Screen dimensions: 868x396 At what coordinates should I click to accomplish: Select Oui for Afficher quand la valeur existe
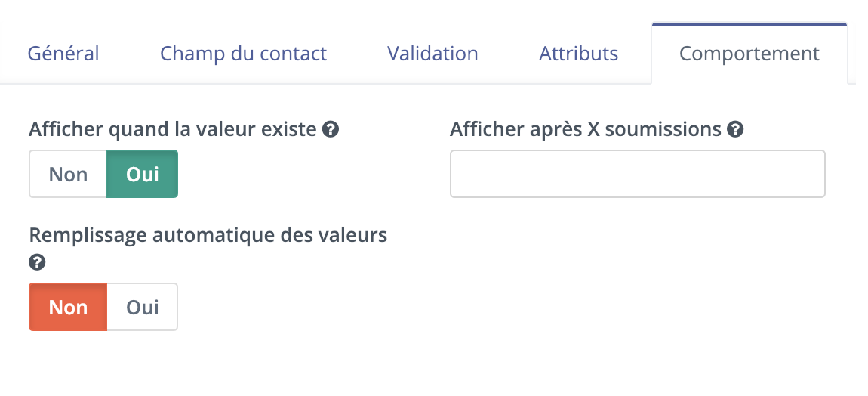[142, 174]
